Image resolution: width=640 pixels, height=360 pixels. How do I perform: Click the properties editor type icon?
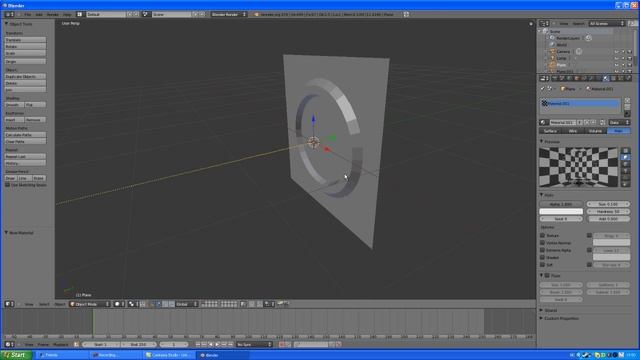(543, 78)
